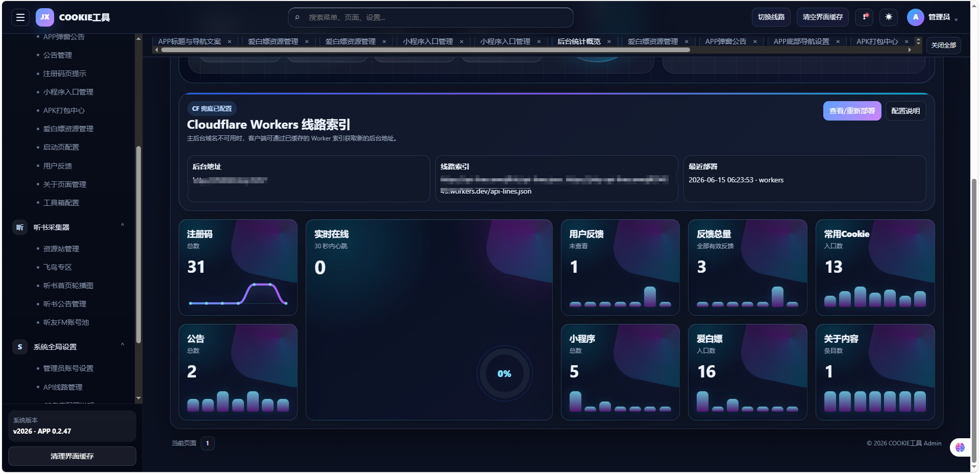Close the 后台统计概览 tab

coord(609,41)
